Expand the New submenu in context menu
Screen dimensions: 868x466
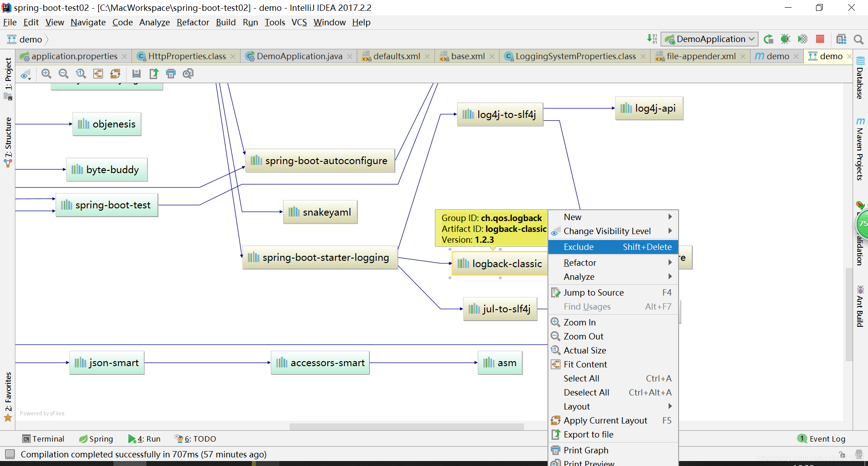click(x=613, y=217)
